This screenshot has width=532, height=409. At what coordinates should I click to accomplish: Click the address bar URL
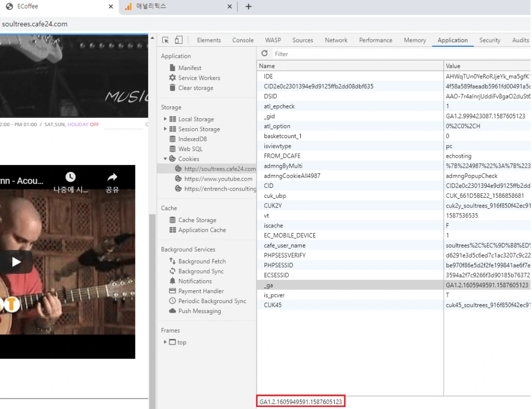[35, 24]
